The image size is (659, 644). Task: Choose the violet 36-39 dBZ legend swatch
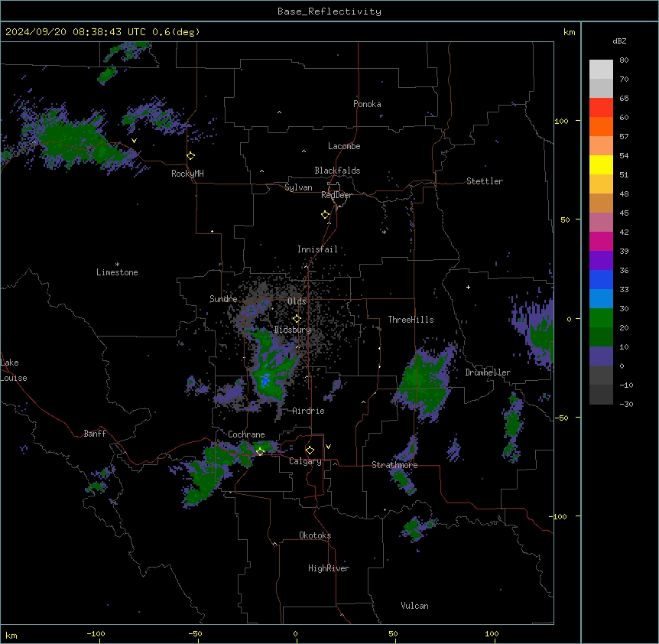[x=601, y=261]
